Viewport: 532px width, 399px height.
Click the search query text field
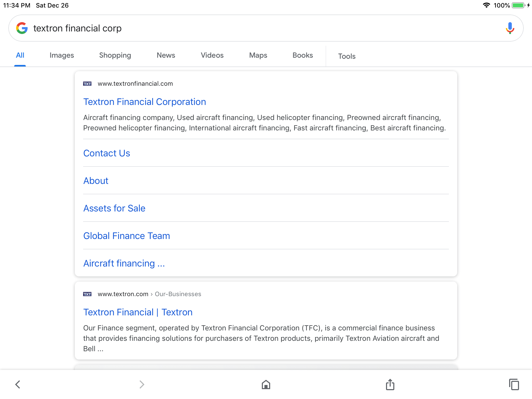[266, 28]
